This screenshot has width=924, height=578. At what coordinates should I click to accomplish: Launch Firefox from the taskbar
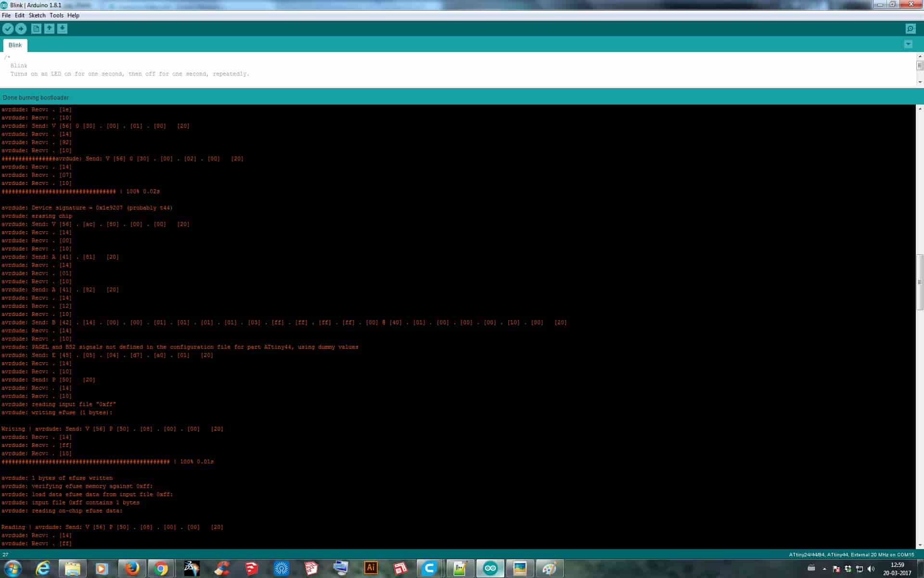click(131, 569)
